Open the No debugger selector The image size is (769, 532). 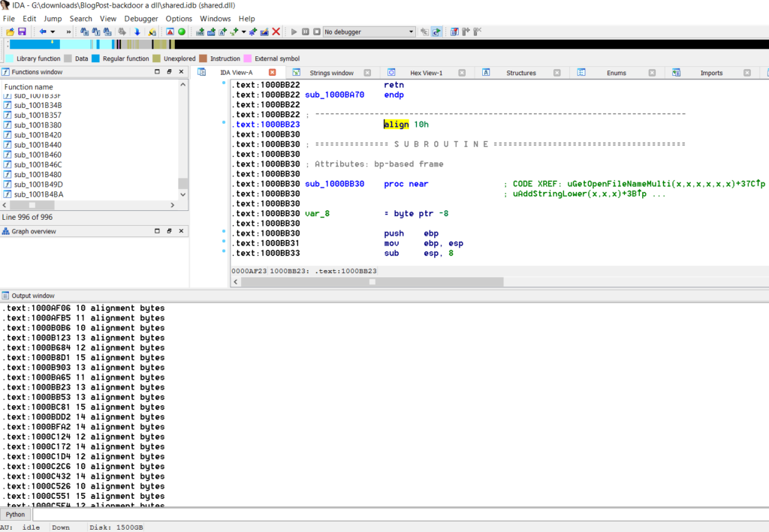(369, 32)
